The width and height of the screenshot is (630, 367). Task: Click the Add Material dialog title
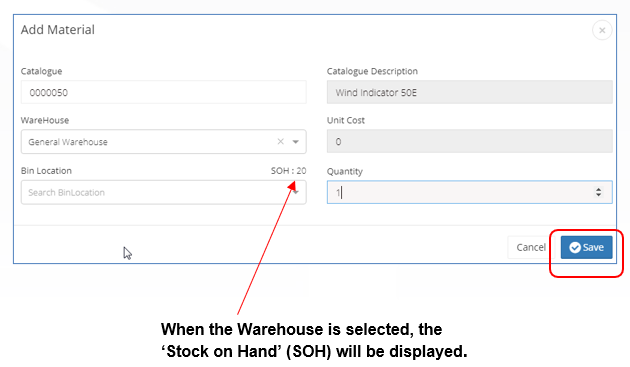pos(58,30)
